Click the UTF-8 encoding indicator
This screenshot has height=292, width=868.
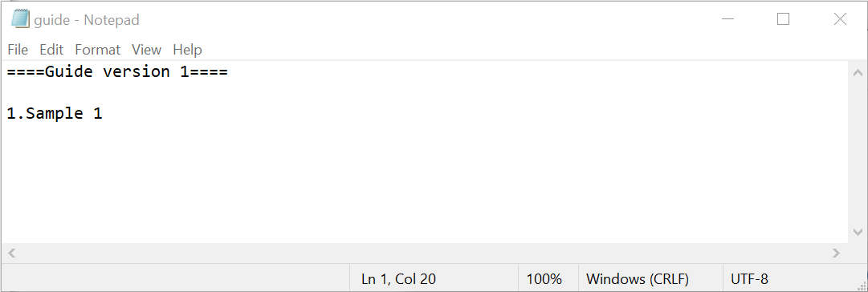[749, 278]
